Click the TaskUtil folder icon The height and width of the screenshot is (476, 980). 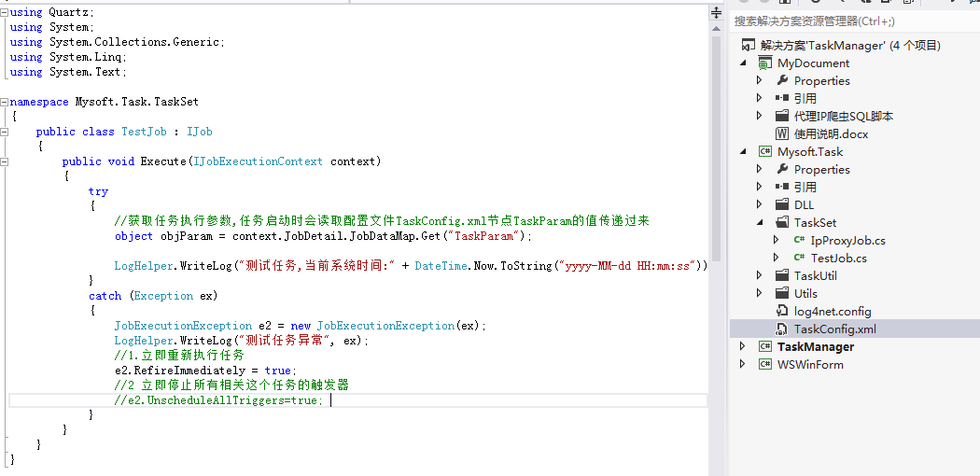782,275
